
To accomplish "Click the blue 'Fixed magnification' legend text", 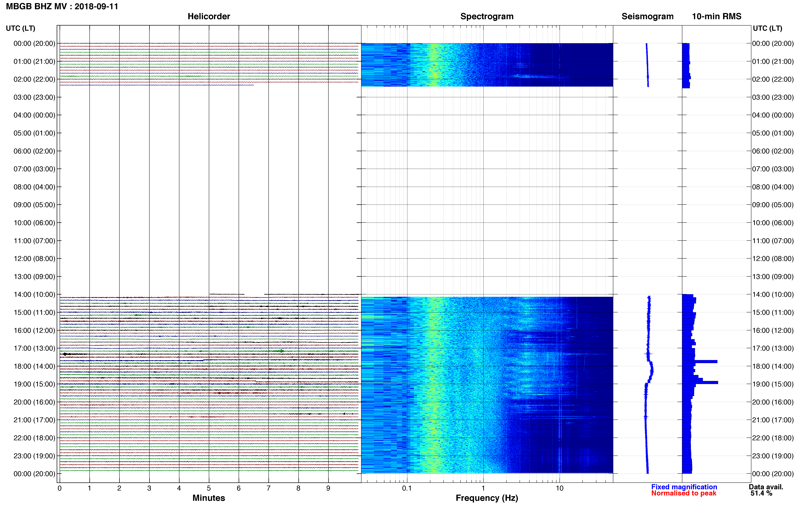I will tap(684, 487).
